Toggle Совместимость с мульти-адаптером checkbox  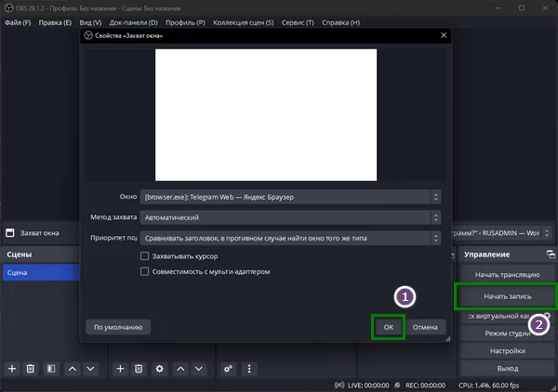(x=144, y=271)
